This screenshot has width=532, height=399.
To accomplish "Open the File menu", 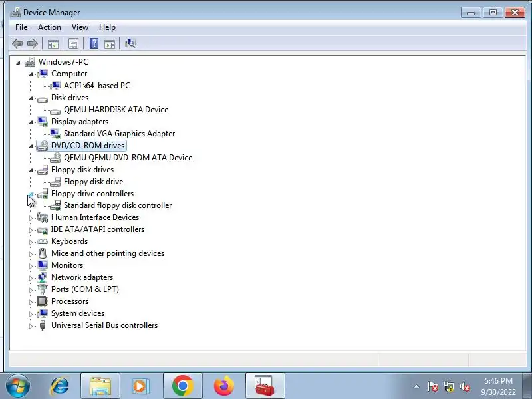I will pos(21,27).
